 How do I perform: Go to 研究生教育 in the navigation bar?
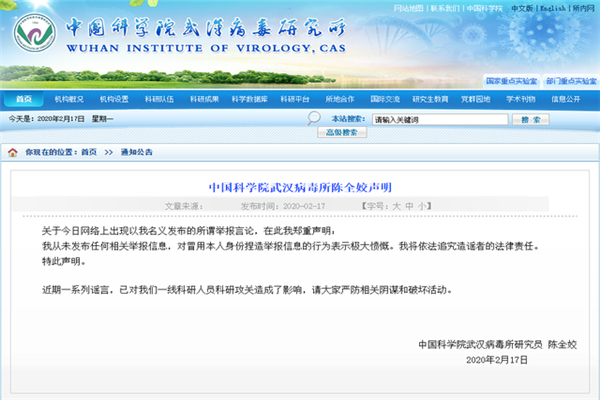click(x=430, y=99)
